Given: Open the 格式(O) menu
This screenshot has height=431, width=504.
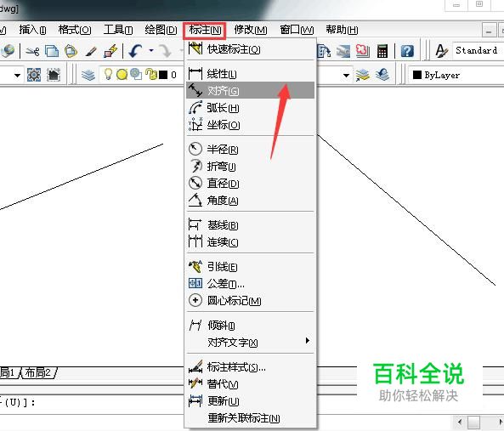Looking at the screenshot, I should pos(75,30).
